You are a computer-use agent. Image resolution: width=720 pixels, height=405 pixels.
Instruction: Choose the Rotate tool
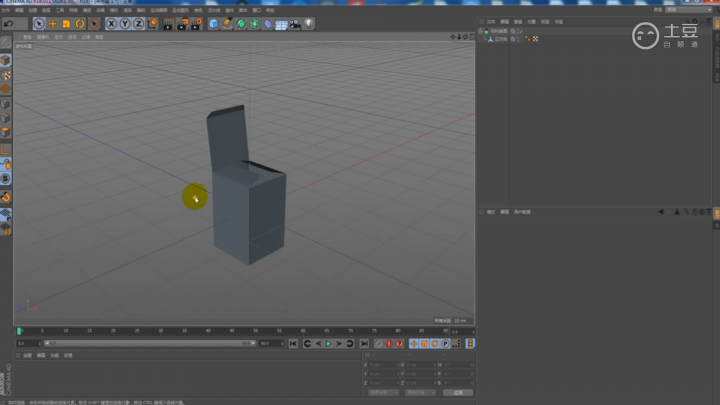[80, 23]
